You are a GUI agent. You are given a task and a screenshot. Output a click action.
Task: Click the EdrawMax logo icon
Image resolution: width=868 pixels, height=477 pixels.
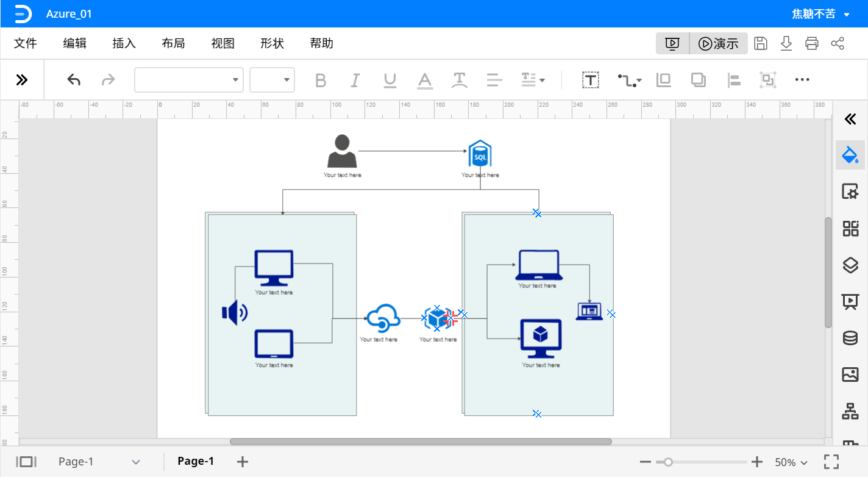coord(23,13)
